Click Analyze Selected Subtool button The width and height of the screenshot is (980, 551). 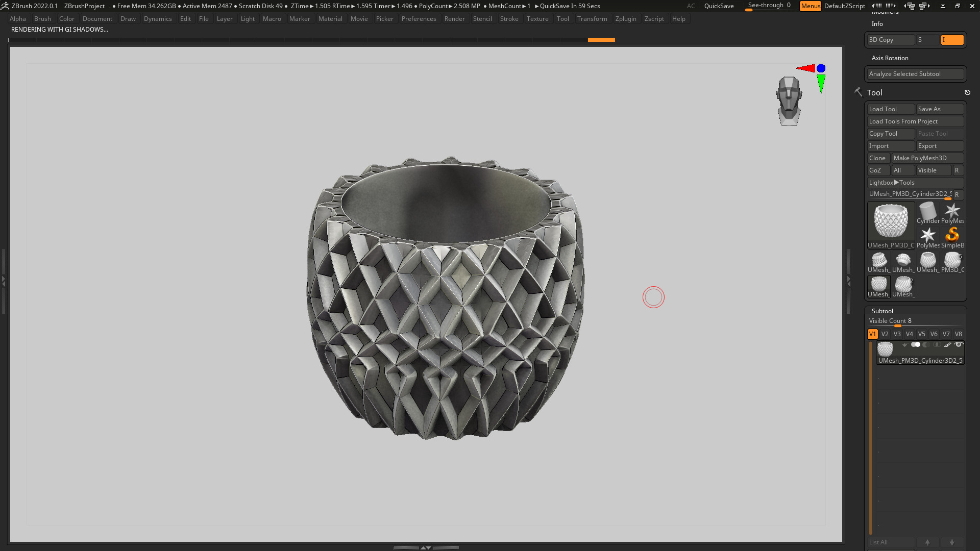pyautogui.click(x=915, y=74)
